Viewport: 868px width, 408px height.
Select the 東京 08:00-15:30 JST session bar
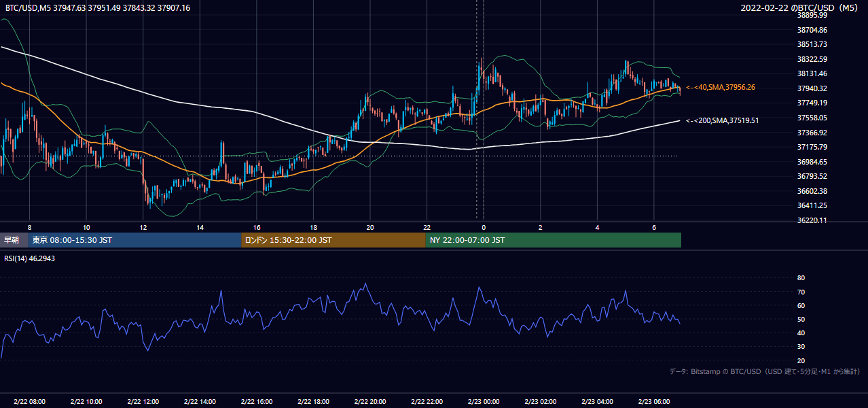tap(135, 240)
